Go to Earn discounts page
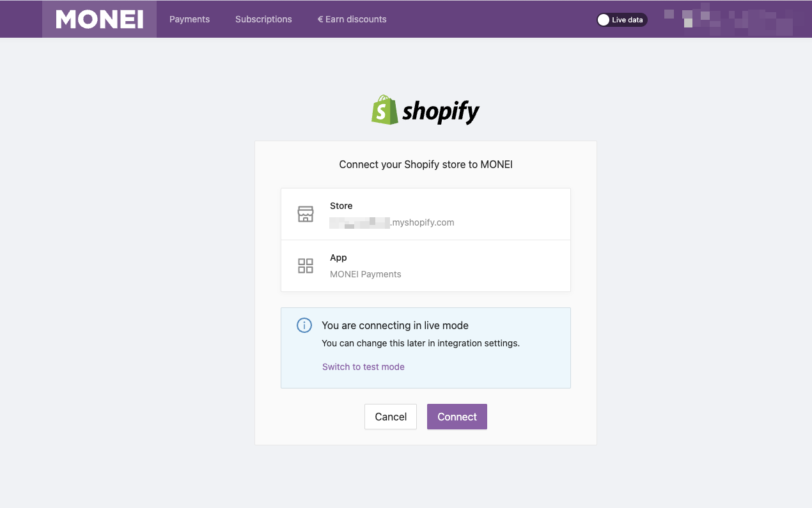 click(352, 19)
